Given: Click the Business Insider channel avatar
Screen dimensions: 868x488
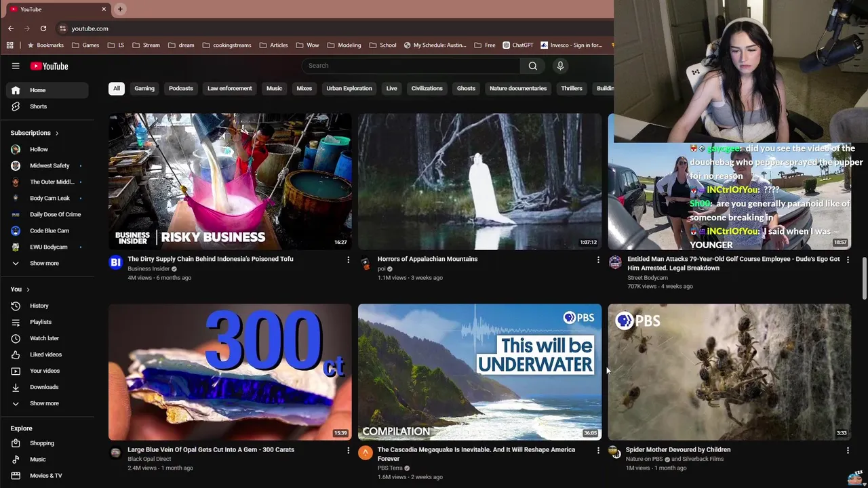Looking at the screenshot, I should 115,262.
